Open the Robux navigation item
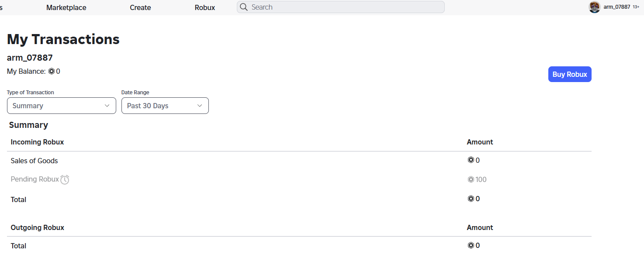This screenshot has height=261, width=644. (x=205, y=7)
